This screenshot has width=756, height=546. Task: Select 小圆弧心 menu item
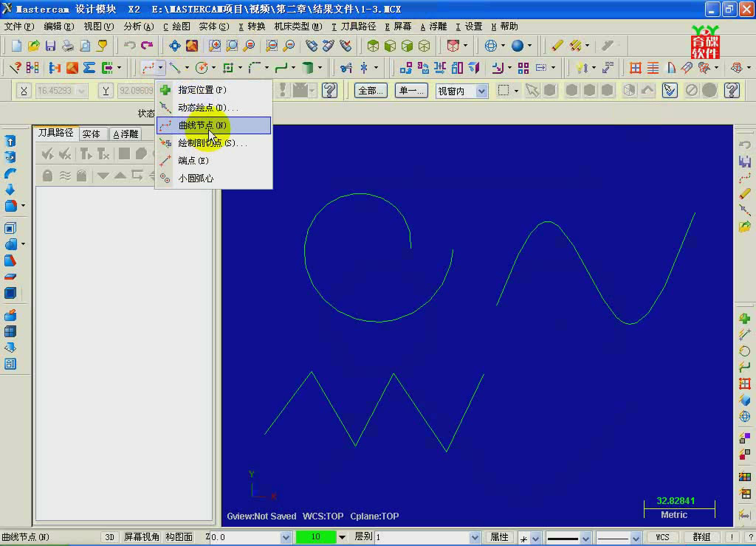pos(213,179)
